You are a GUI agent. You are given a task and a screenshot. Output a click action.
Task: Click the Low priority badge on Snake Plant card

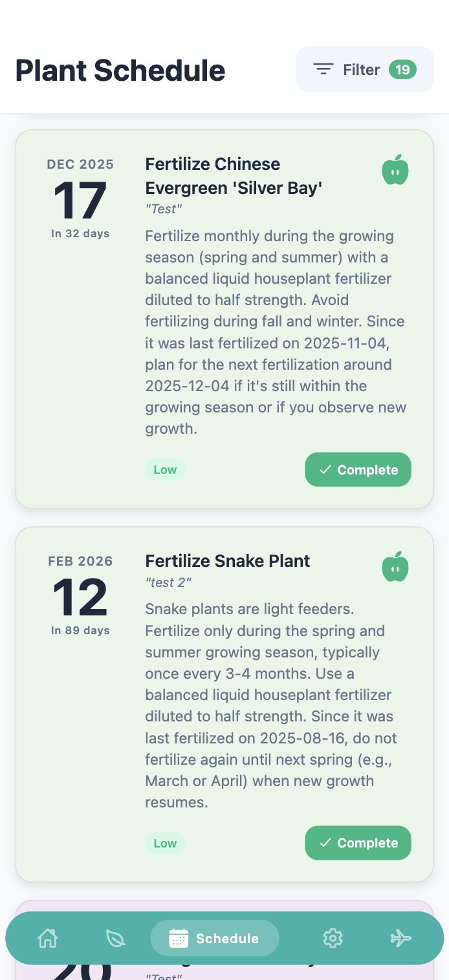coord(165,843)
